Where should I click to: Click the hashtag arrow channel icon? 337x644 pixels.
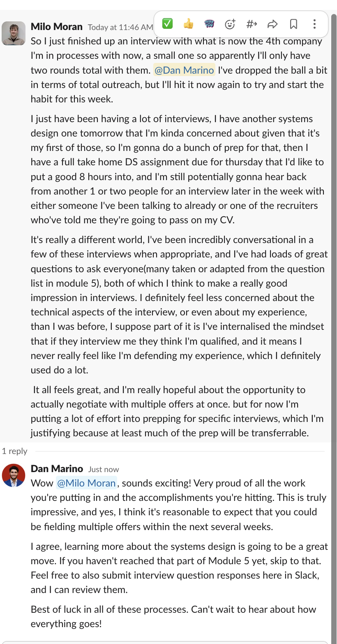pyautogui.click(x=252, y=24)
